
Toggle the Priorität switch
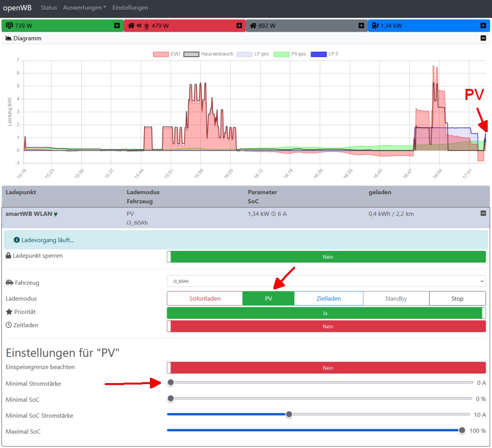(x=326, y=313)
